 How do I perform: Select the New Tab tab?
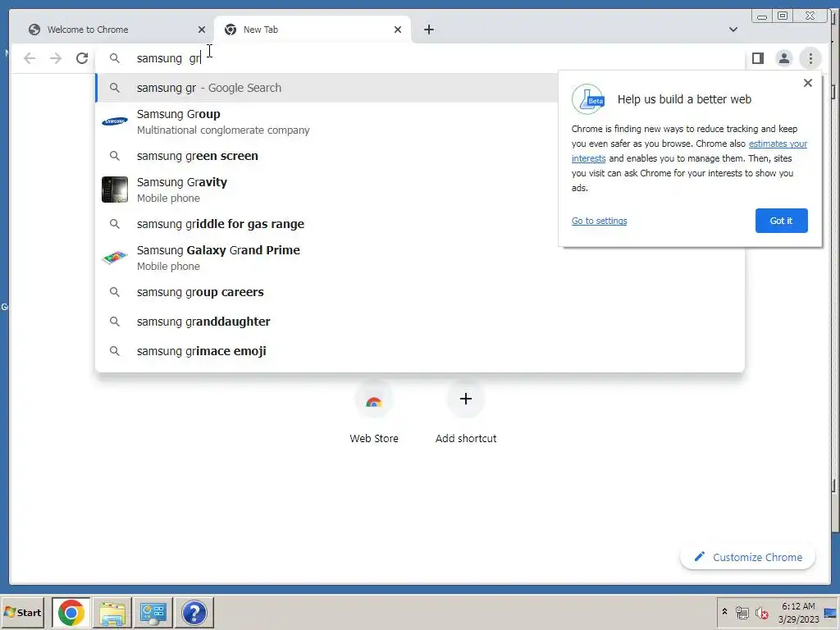click(x=313, y=30)
